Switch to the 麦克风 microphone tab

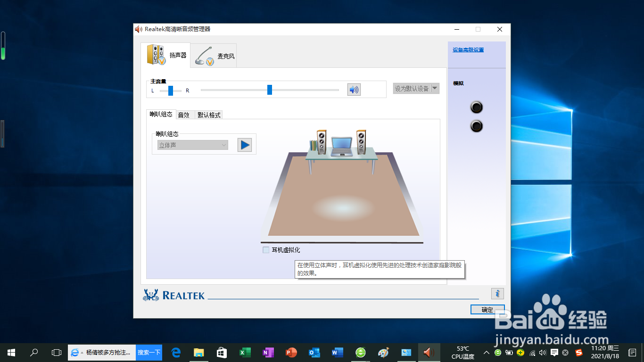[214, 56]
